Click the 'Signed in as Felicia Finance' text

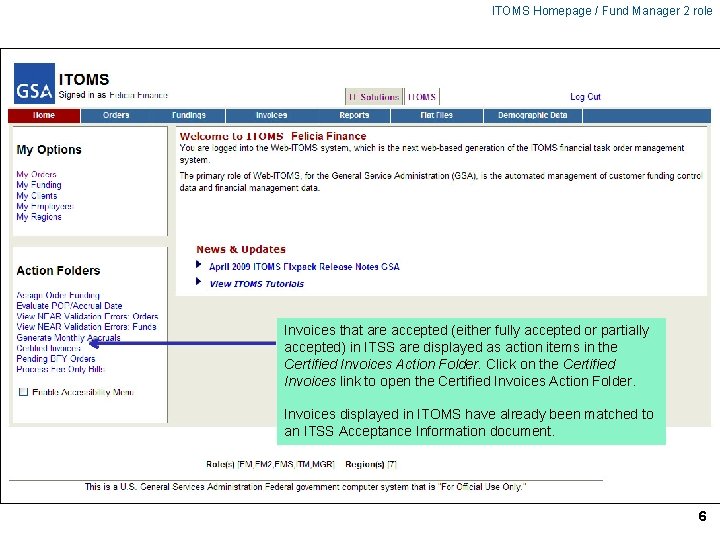click(113, 95)
